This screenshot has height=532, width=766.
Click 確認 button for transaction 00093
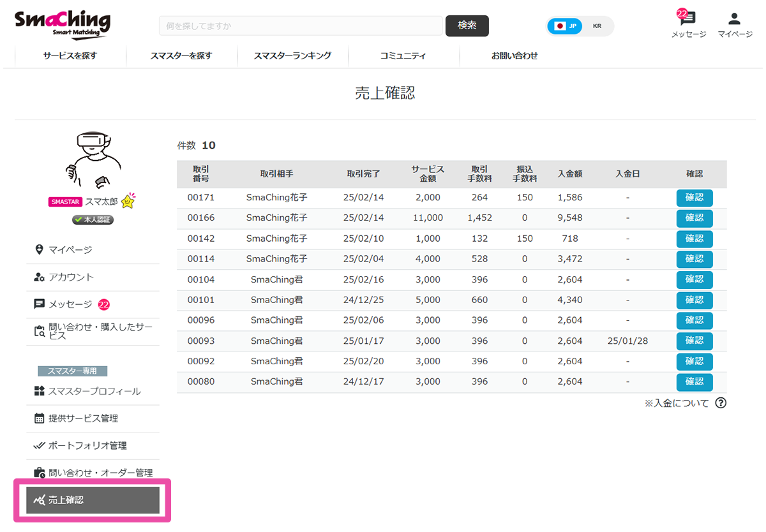[x=694, y=341]
